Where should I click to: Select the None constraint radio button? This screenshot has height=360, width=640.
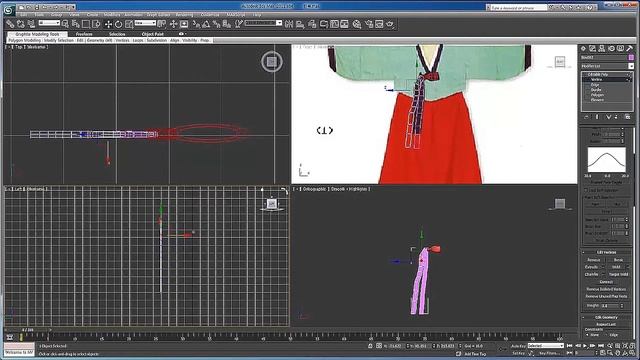click(x=587, y=335)
